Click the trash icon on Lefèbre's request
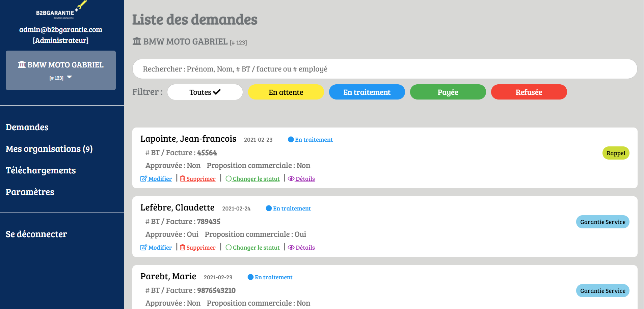This screenshot has width=644, height=309. click(x=183, y=248)
